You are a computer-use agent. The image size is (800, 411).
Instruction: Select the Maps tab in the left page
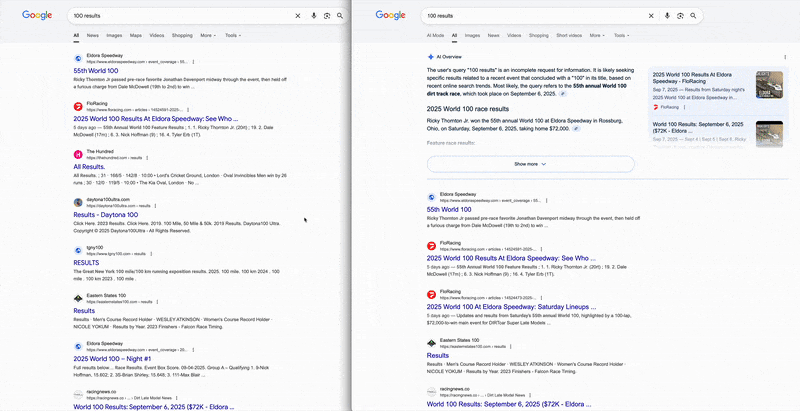click(x=135, y=35)
